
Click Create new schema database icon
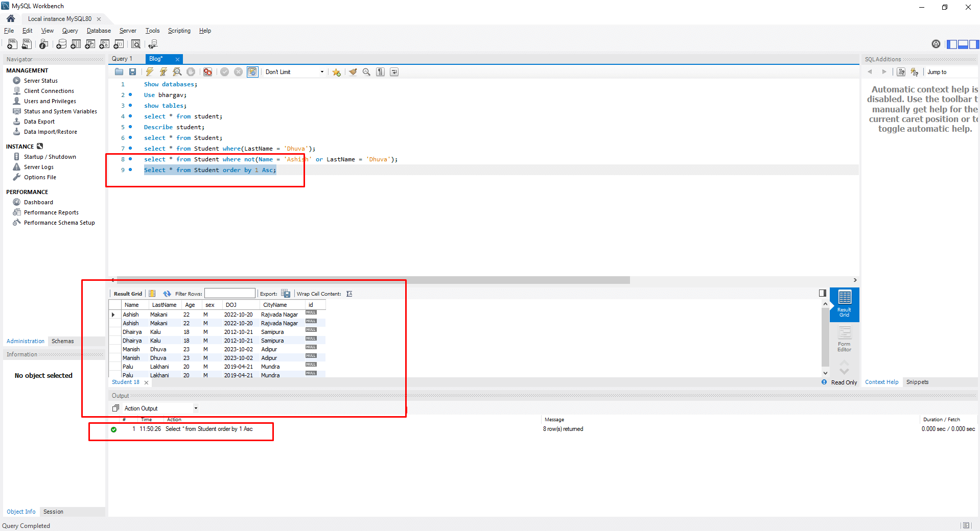point(61,44)
